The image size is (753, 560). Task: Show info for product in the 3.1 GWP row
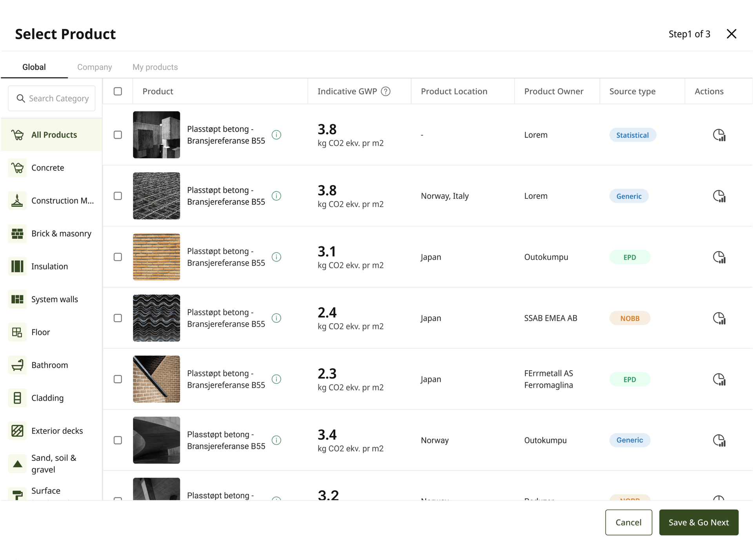point(276,257)
